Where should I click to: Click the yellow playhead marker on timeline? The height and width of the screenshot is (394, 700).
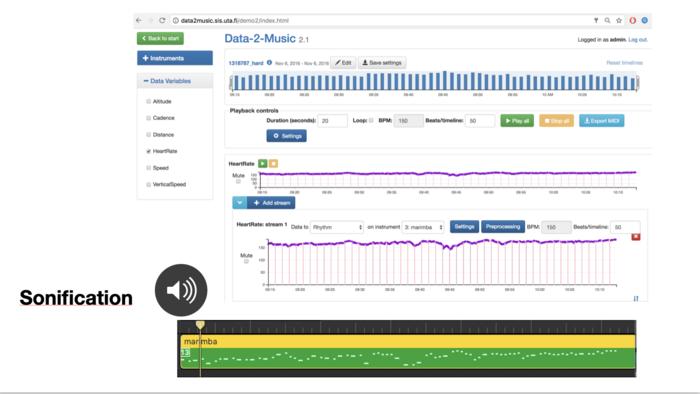point(200,324)
